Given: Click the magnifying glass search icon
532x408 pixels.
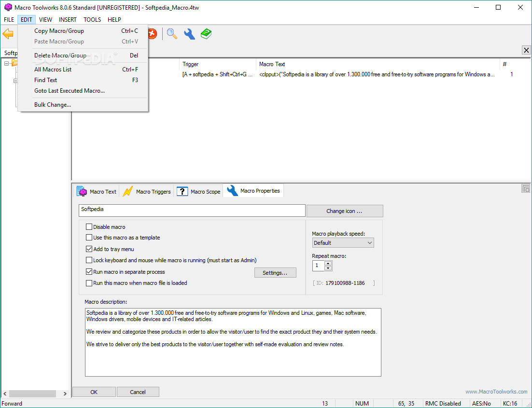Looking at the screenshot, I should click(172, 34).
